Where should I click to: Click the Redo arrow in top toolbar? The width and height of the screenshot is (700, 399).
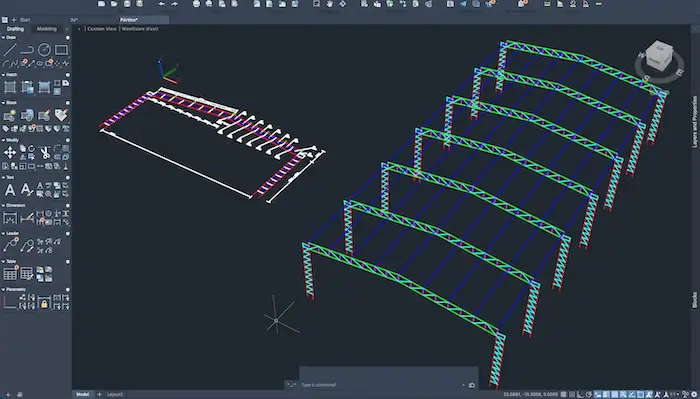[x=174, y=4]
